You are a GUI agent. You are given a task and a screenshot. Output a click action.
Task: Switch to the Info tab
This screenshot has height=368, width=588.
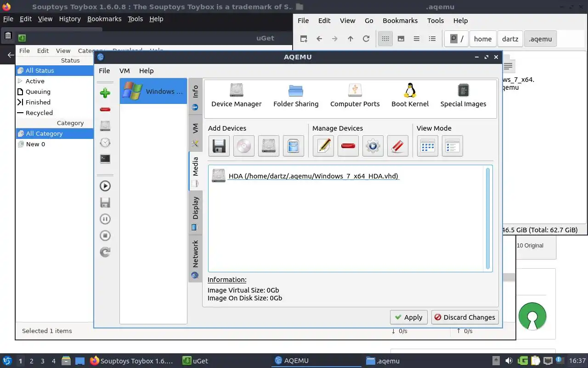[195, 97]
